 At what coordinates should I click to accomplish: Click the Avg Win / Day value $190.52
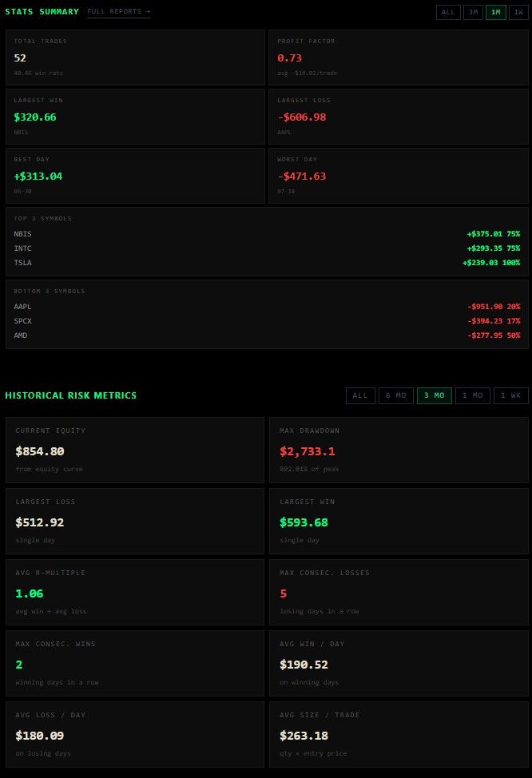pos(304,665)
